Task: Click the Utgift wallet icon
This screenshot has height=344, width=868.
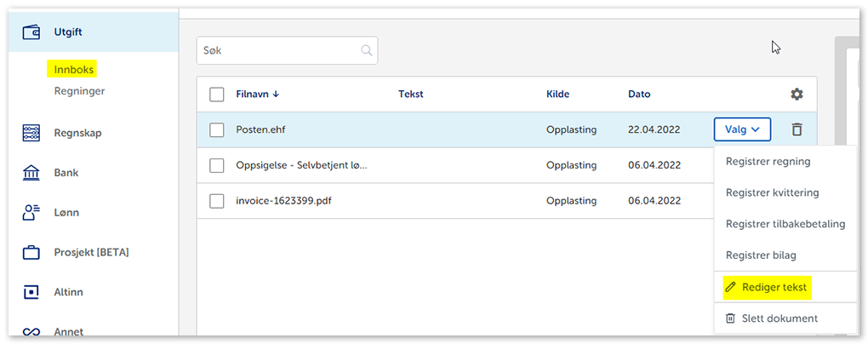Action: [31, 32]
